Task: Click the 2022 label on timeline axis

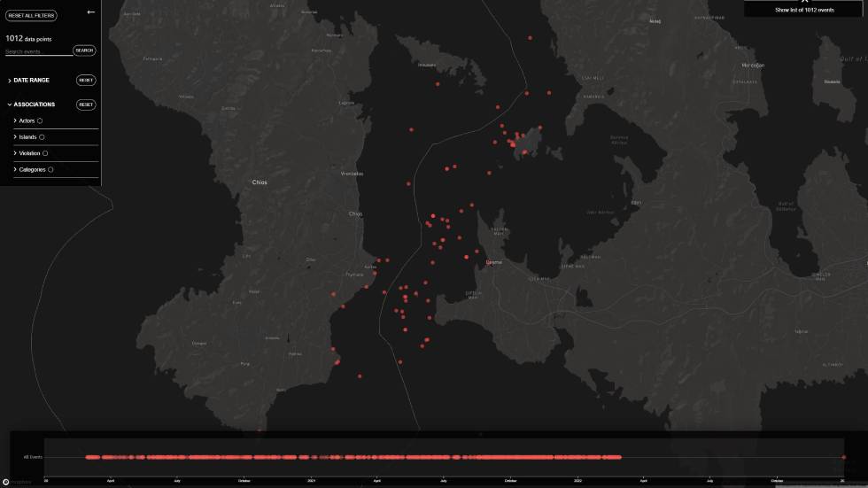Action: coord(577,481)
